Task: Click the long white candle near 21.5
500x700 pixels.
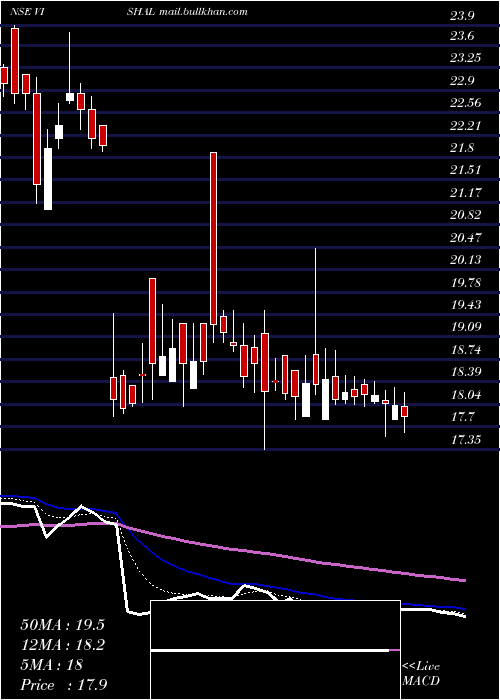Action: (x=48, y=179)
